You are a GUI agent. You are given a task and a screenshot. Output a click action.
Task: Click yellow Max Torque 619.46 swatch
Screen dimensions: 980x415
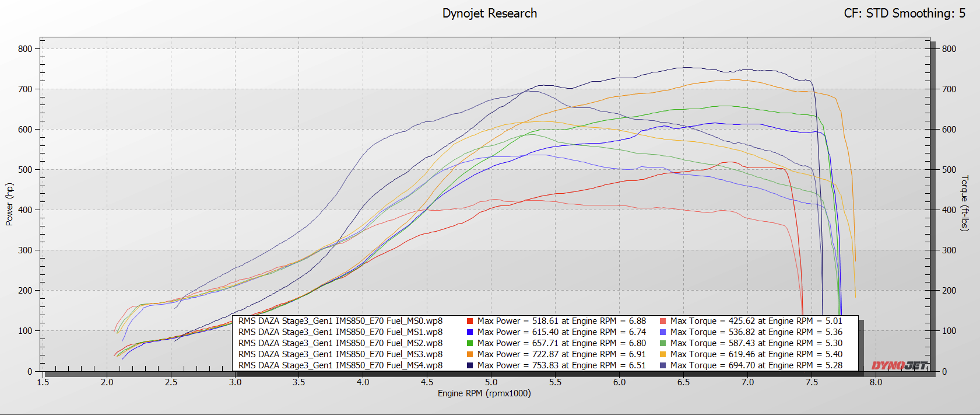pyautogui.click(x=663, y=354)
